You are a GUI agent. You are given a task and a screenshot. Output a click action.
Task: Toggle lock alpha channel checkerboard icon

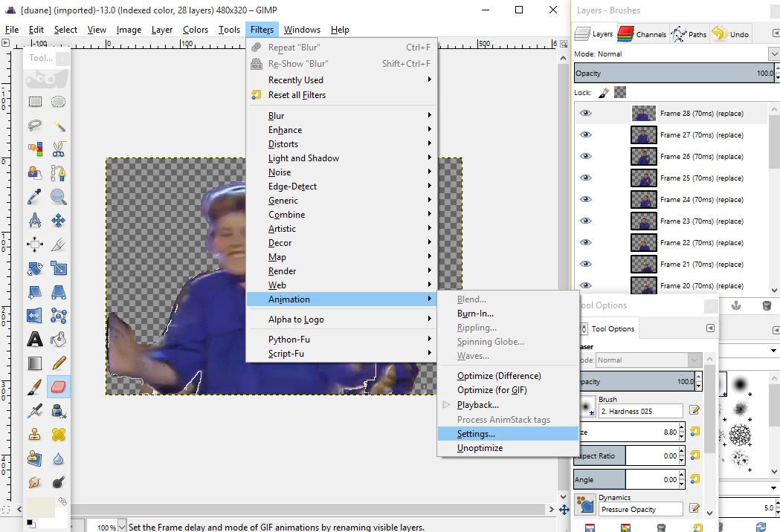pyautogui.click(x=620, y=92)
